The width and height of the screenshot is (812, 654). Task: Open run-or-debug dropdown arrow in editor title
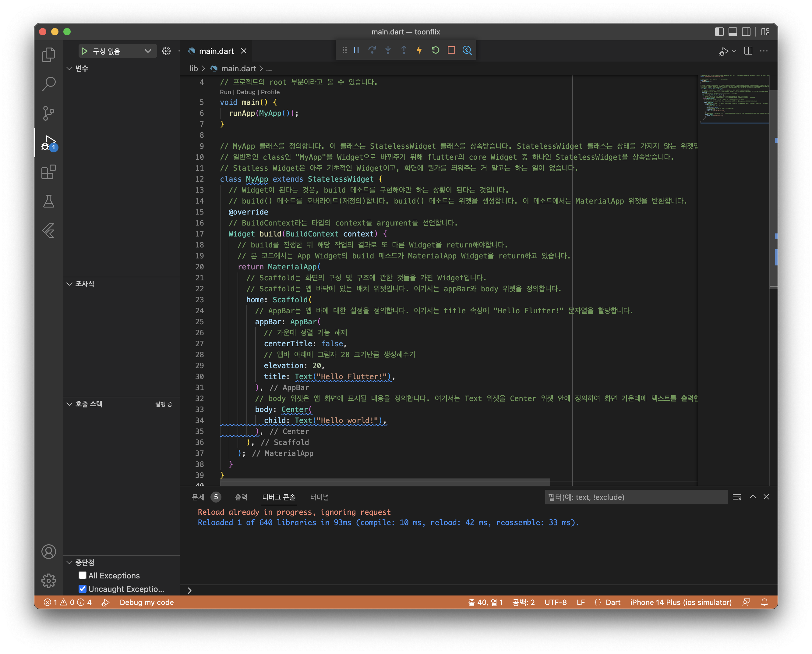[734, 51]
